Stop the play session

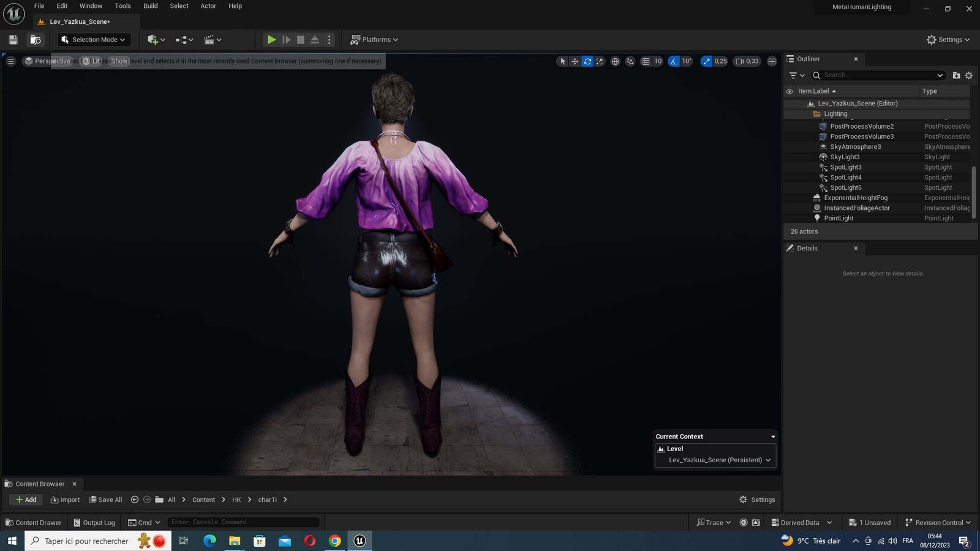301,40
